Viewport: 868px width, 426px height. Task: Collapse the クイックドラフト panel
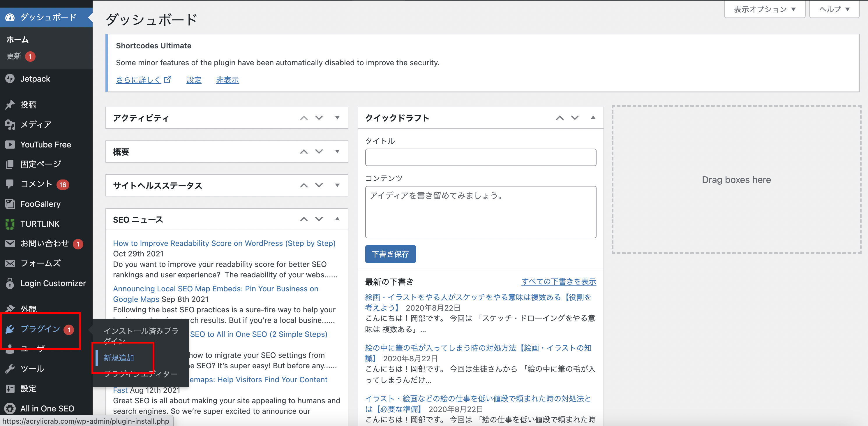click(x=593, y=118)
